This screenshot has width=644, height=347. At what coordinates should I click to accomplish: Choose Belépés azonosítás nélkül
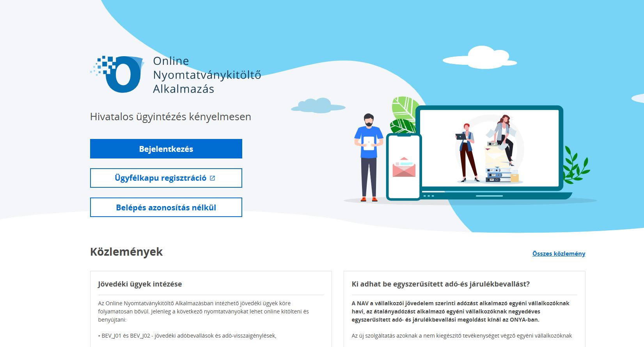tap(166, 207)
